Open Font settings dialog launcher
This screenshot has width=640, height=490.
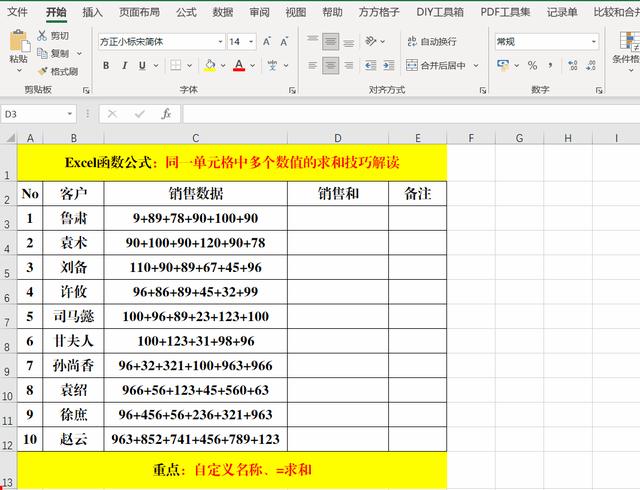[292, 90]
